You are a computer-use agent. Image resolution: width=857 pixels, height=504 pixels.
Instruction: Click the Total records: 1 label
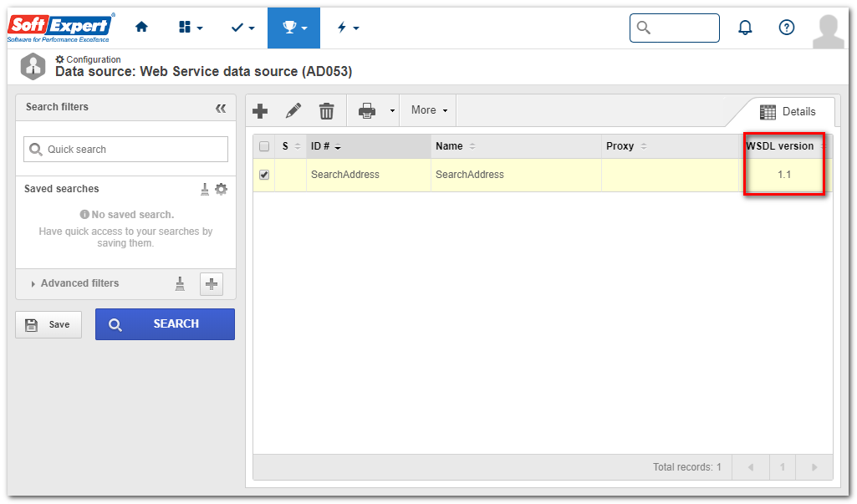(687, 467)
